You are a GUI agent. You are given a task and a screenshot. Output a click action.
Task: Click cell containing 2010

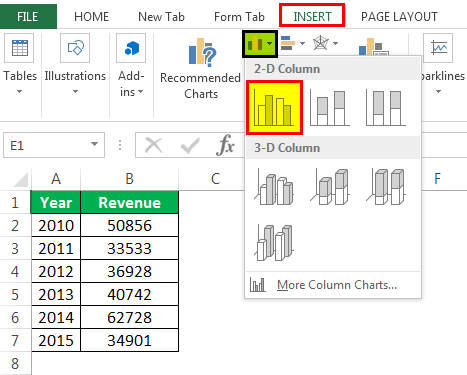pyautogui.click(x=56, y=225)
